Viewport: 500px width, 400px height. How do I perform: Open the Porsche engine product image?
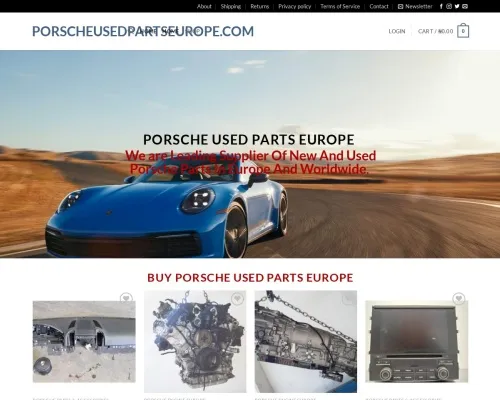tap(195, 341)
